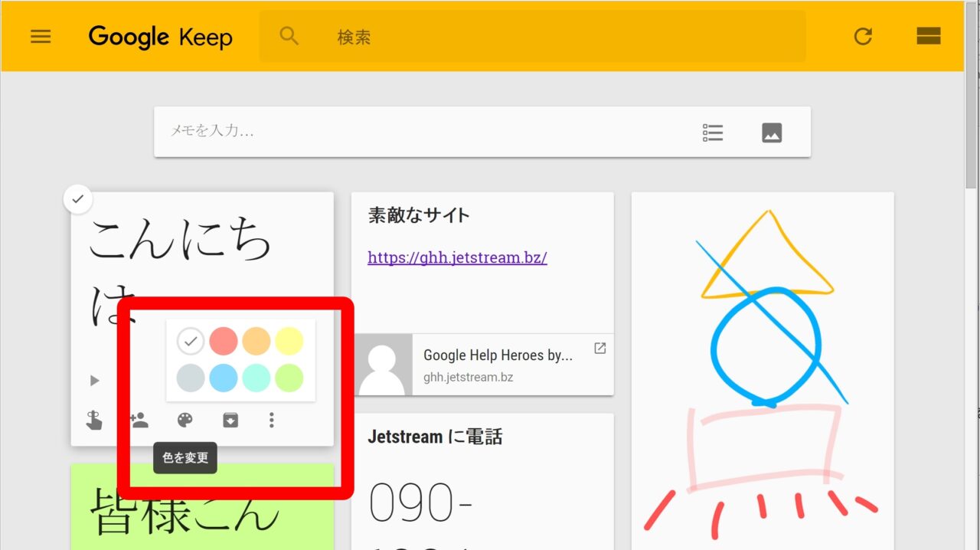Click the palette change color icon
The width and height of the screenshot is (980, 550).
click(x=185, y=420)
